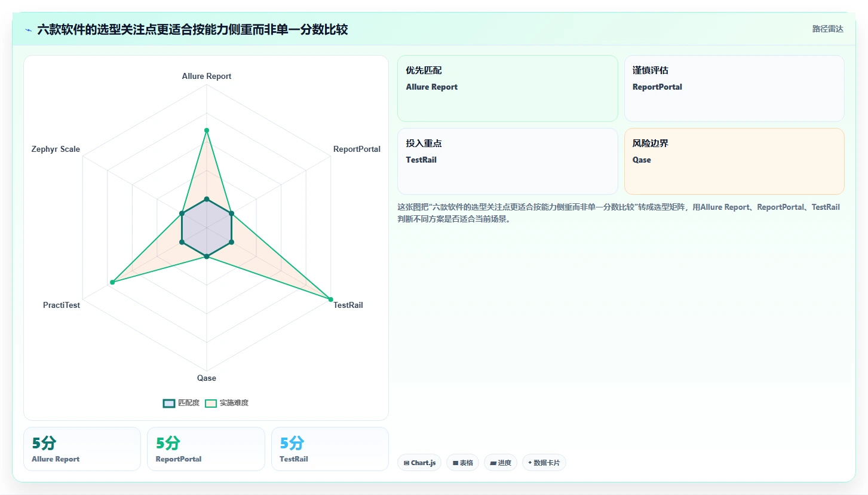868x495 pixels.
Task: Open the 投入重点 card
Action: [508, 161]
